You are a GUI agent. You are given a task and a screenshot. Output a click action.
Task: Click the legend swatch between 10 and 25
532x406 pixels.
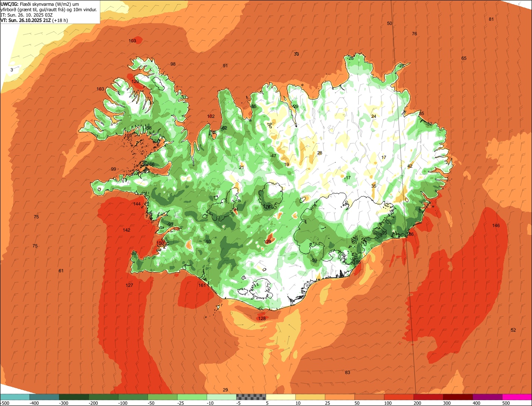click(310, 397)
